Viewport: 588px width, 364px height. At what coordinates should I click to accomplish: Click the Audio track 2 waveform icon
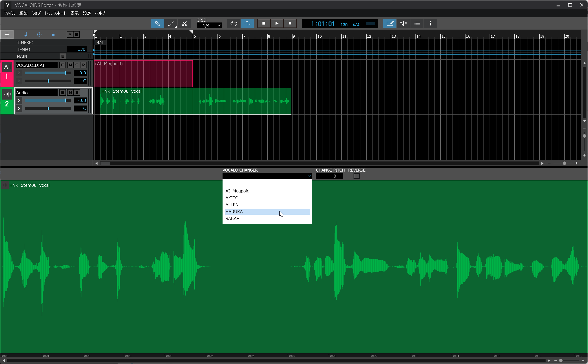7,94
